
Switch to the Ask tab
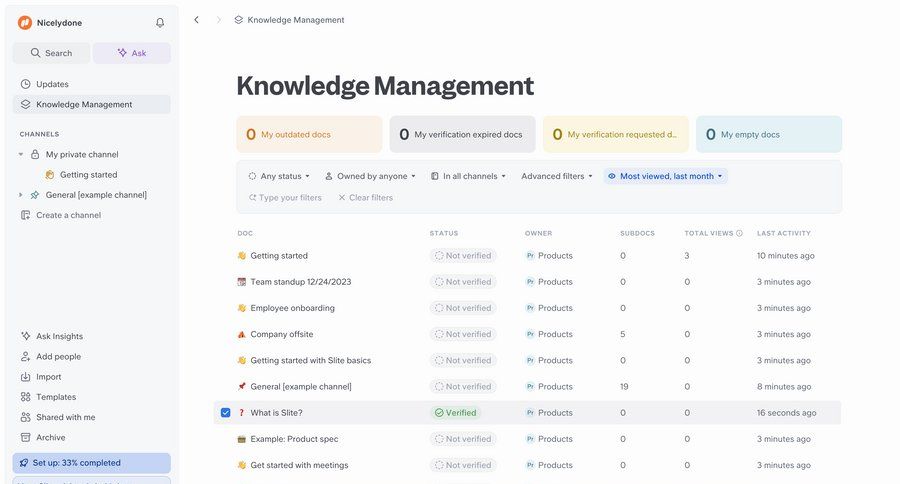point(132,53)
